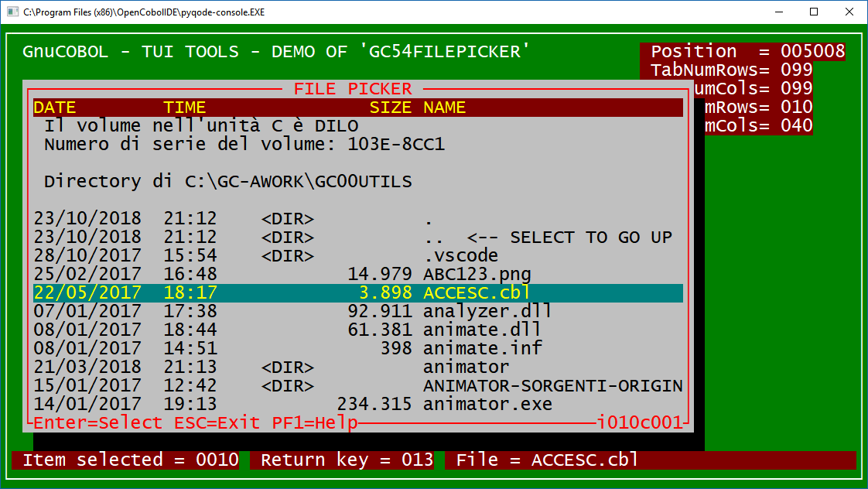
Task: Select the highlighted ACCESC.cbl file entry
Action: pos(464,292)
